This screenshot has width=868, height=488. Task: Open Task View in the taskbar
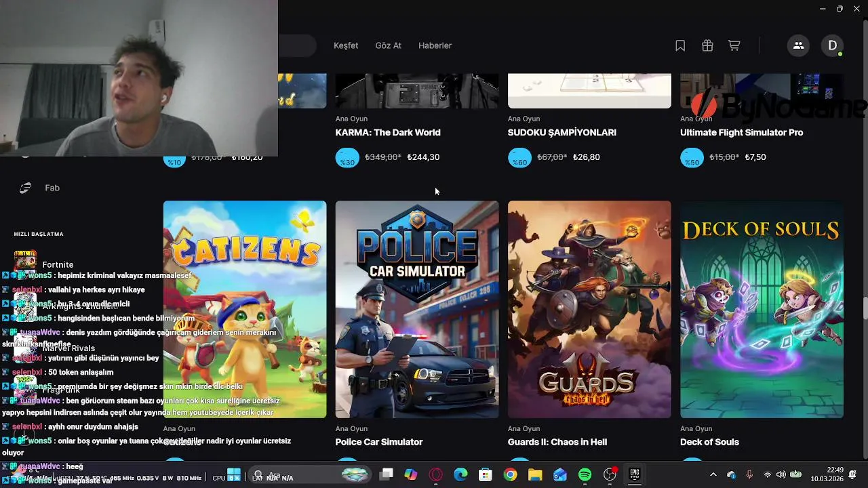pos(387,474)
